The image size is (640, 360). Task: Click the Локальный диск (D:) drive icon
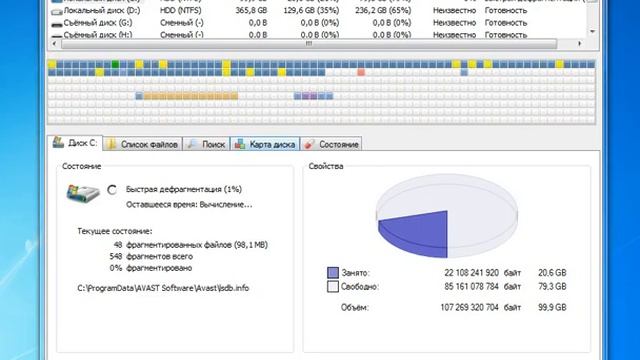pos(56,11)
